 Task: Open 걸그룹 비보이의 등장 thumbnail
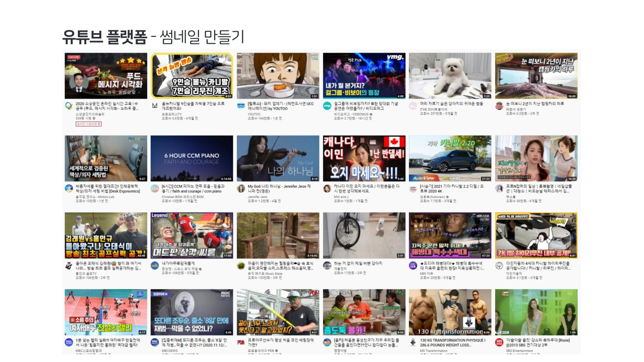364,76
